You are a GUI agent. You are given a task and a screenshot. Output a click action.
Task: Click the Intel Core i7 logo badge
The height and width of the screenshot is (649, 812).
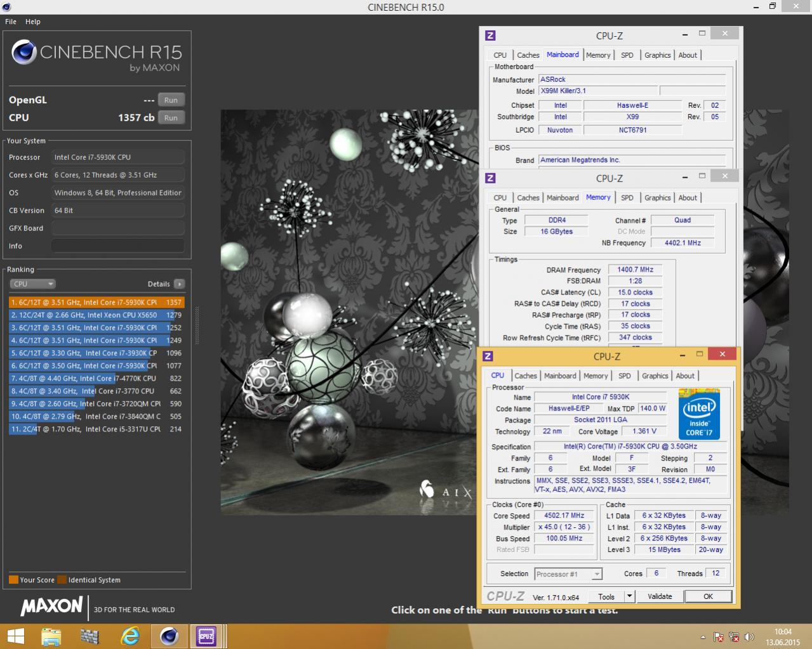(x=699, y=414)
